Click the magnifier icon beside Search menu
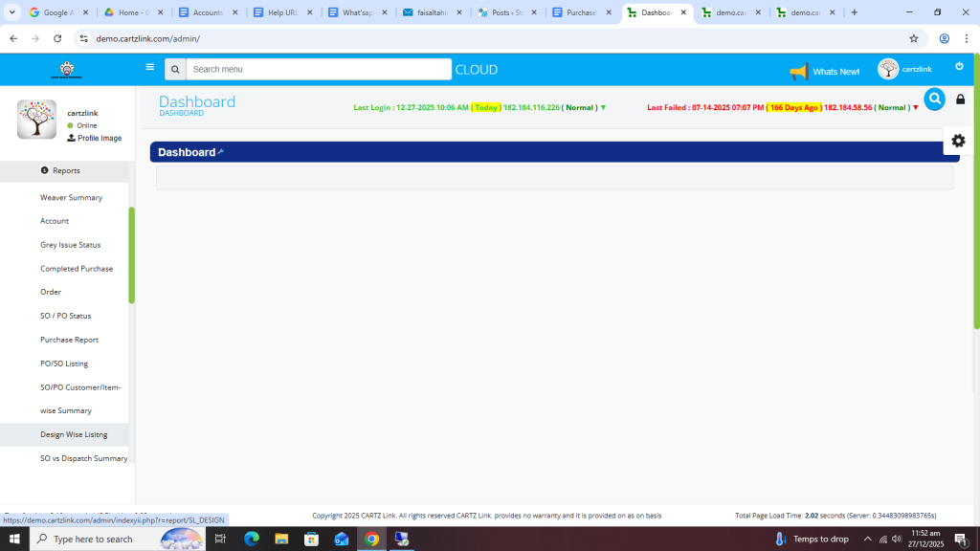This screenshot has height=551, width=980. (175, 70)
